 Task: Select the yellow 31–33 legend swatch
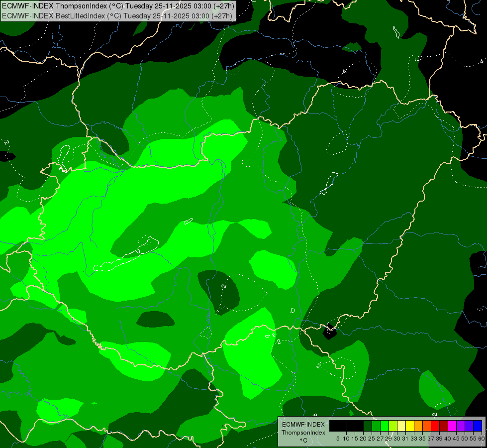click(410, 426)
